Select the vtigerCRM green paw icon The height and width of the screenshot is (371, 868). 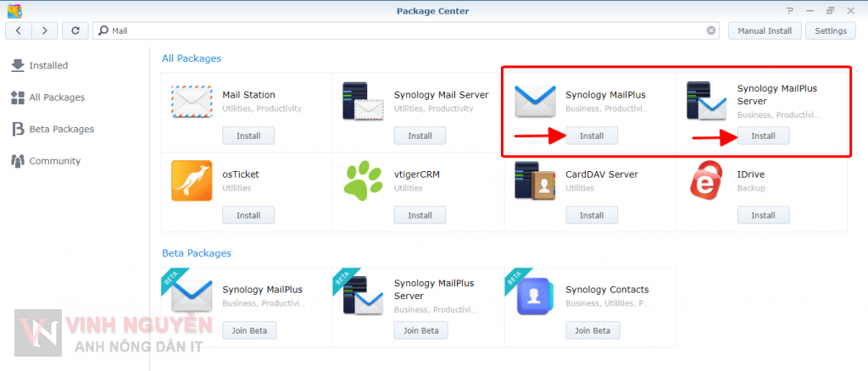coord(364,180)
